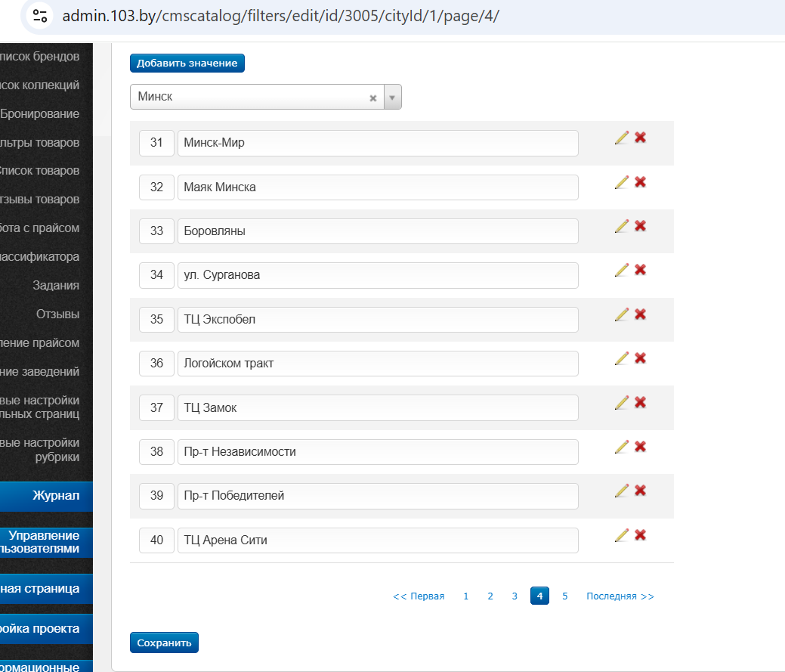The image size is (785, 672).
Task: Delete the ТЦ Арена Сити row
Action: click(x=641, y=535)
